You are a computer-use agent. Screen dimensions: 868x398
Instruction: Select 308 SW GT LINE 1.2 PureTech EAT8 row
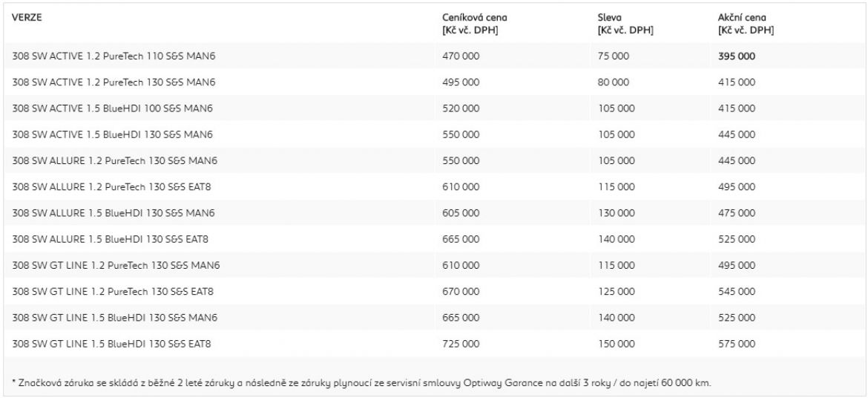[x=434, y=292]
